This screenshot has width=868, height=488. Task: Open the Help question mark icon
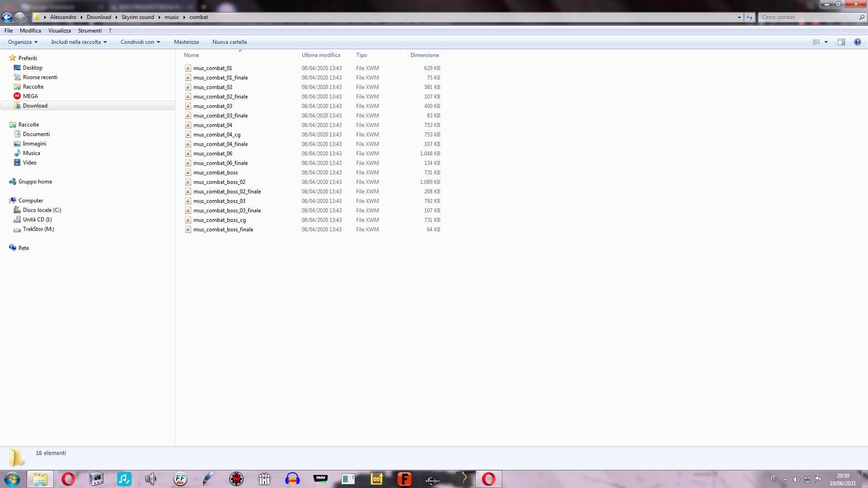[857, 42]
